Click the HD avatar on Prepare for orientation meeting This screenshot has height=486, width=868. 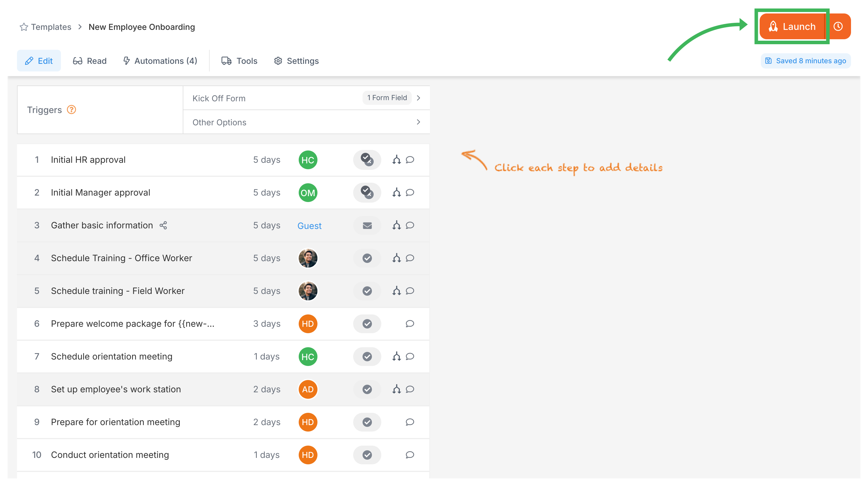308,422
